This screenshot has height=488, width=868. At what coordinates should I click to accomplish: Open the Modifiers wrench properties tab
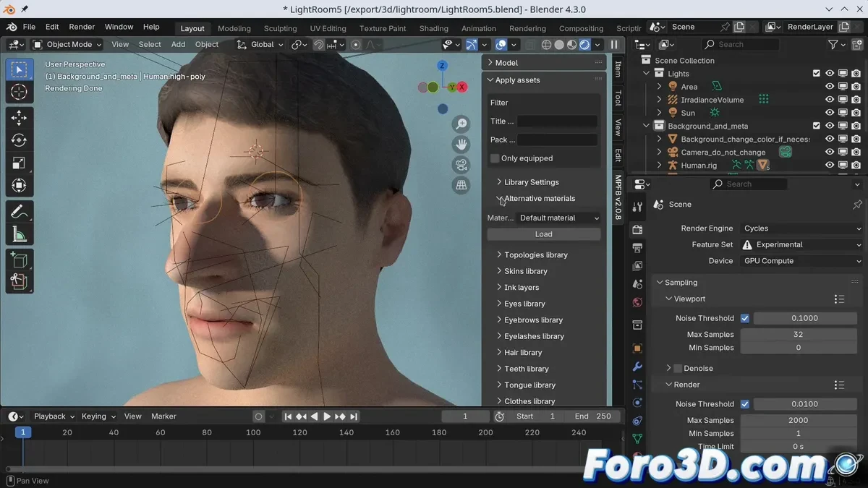coord(637,367)
